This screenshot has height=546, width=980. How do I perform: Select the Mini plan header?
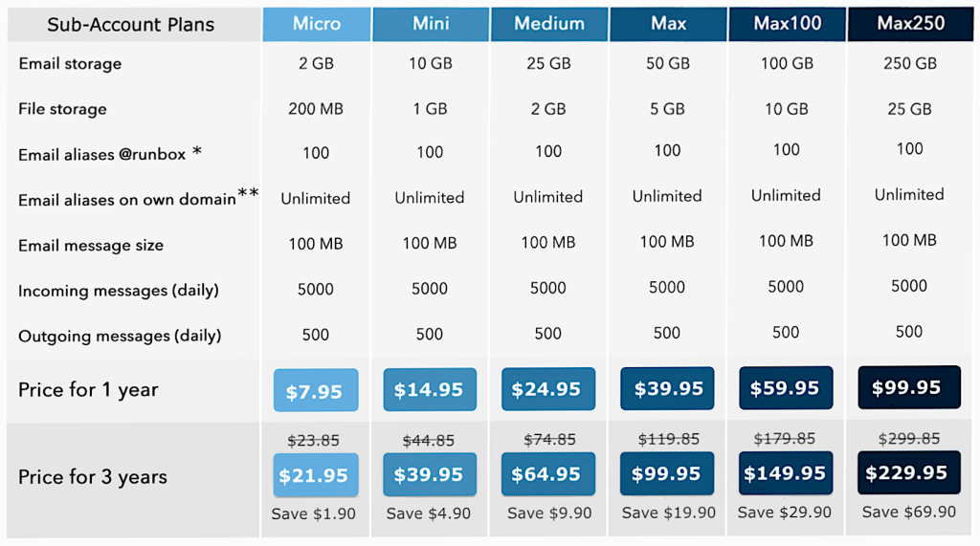[431, 24]
